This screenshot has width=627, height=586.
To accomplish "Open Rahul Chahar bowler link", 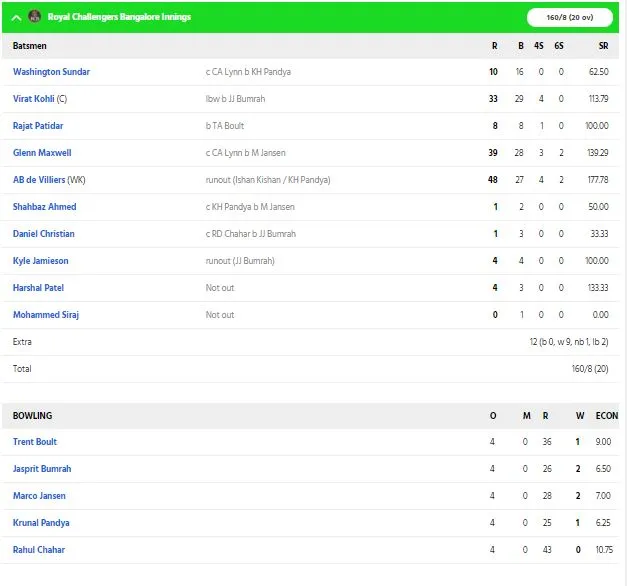I will [39, 550].
